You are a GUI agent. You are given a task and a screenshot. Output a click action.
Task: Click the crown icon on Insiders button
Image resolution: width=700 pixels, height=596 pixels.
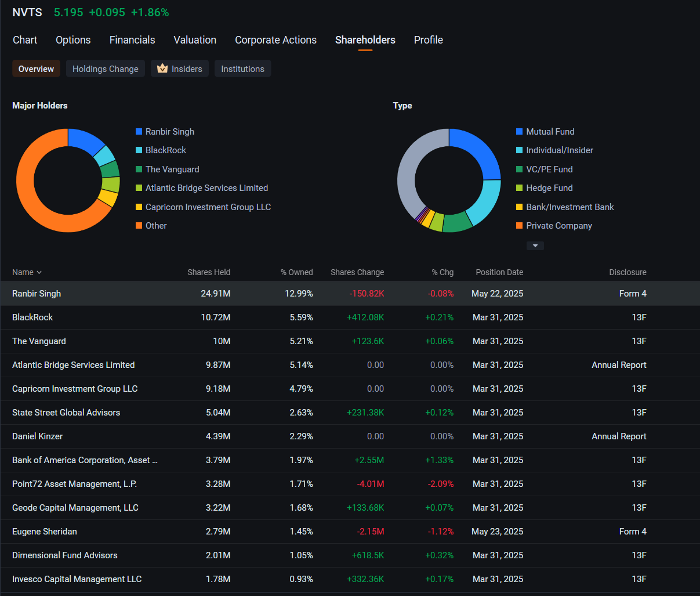[x=162, y=68]
